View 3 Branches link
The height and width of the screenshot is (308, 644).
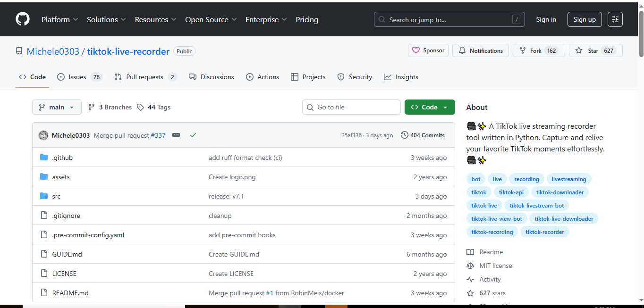coord(110,107)
